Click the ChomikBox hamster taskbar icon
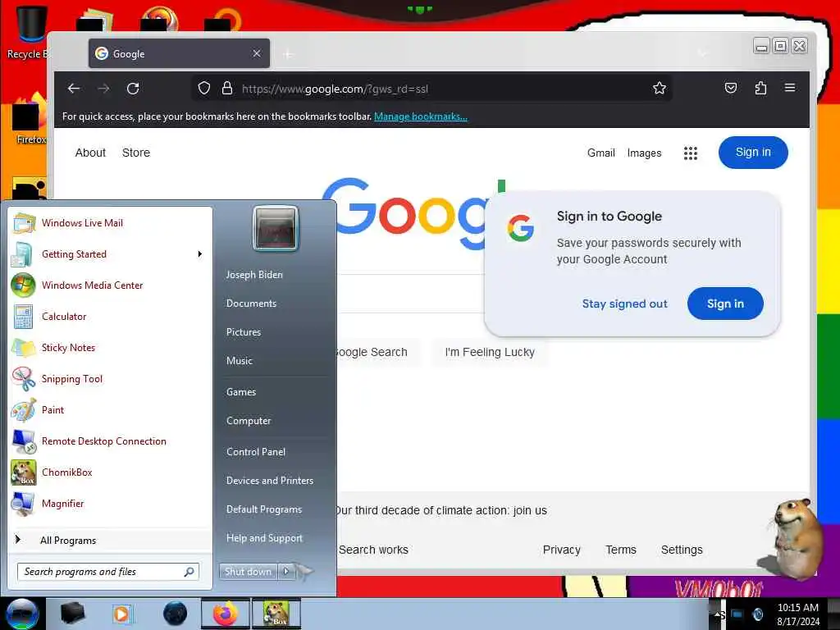Screen dimensions: 840x630 [x=276, y=614]
